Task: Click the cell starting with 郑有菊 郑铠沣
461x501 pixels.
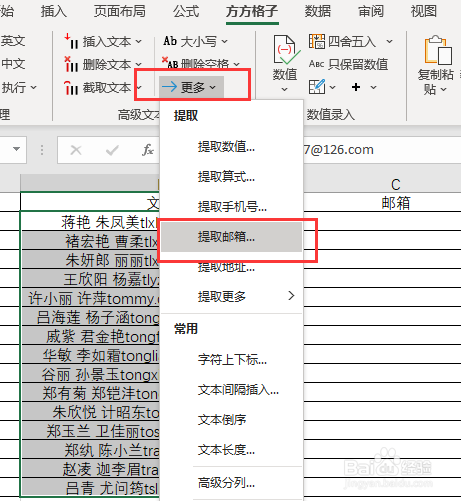Action: click(90, 393)
